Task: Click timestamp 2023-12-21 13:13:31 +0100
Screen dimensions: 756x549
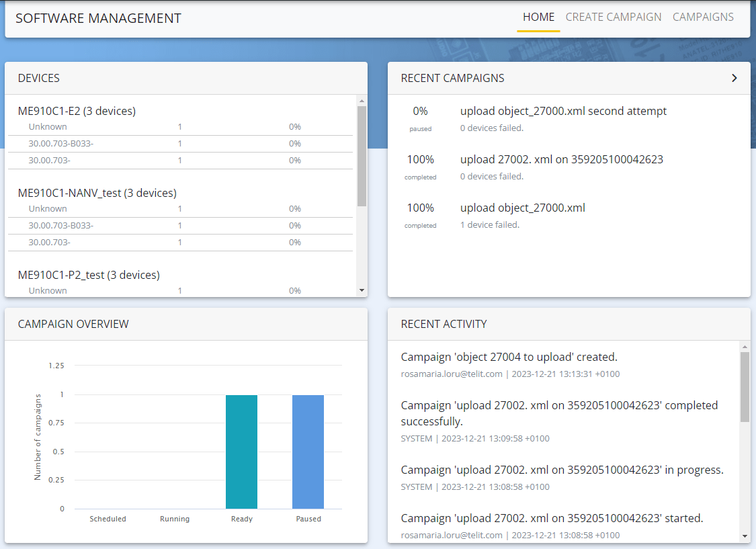Action: [566, 374]
